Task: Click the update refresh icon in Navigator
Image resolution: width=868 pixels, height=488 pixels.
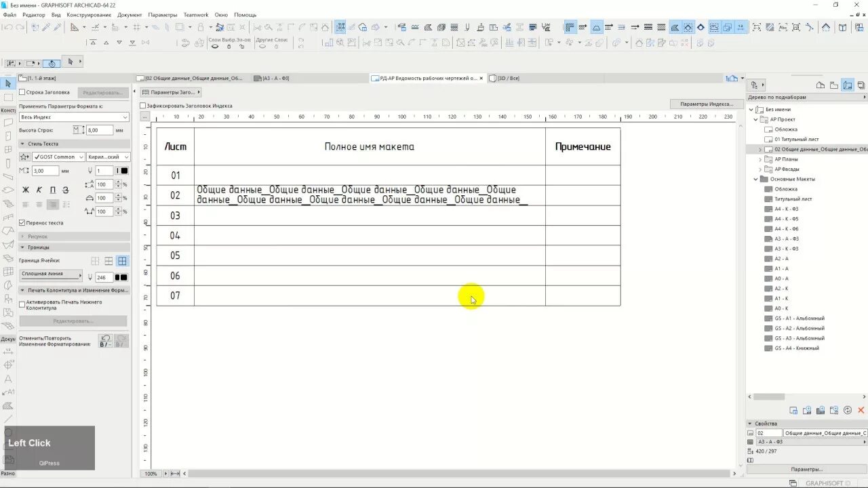Action: coord(848,410)
